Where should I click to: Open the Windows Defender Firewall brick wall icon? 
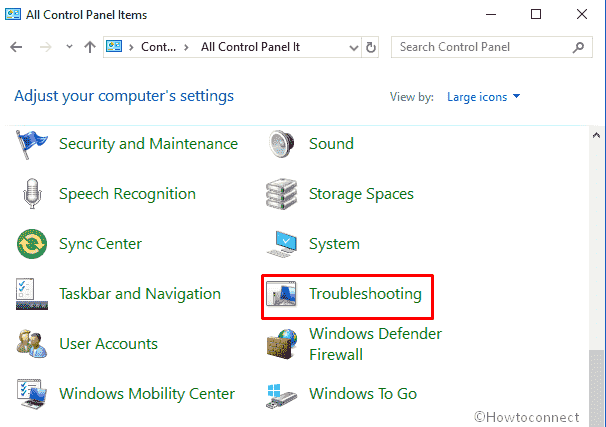tap(282, 344)
